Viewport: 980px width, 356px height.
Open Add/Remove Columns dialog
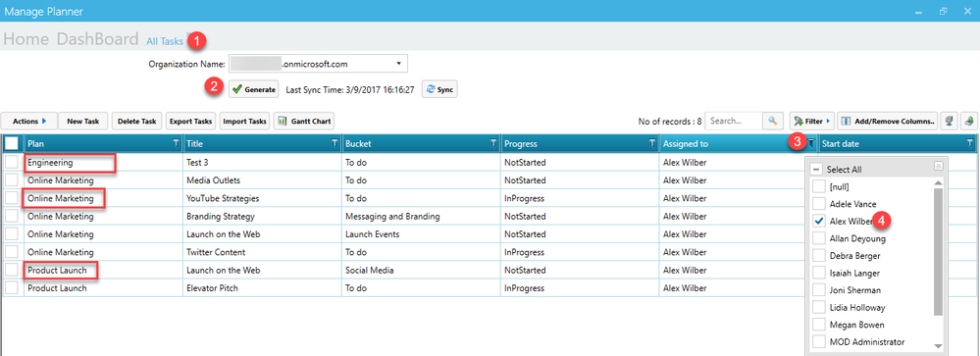[x=888, y=122]
